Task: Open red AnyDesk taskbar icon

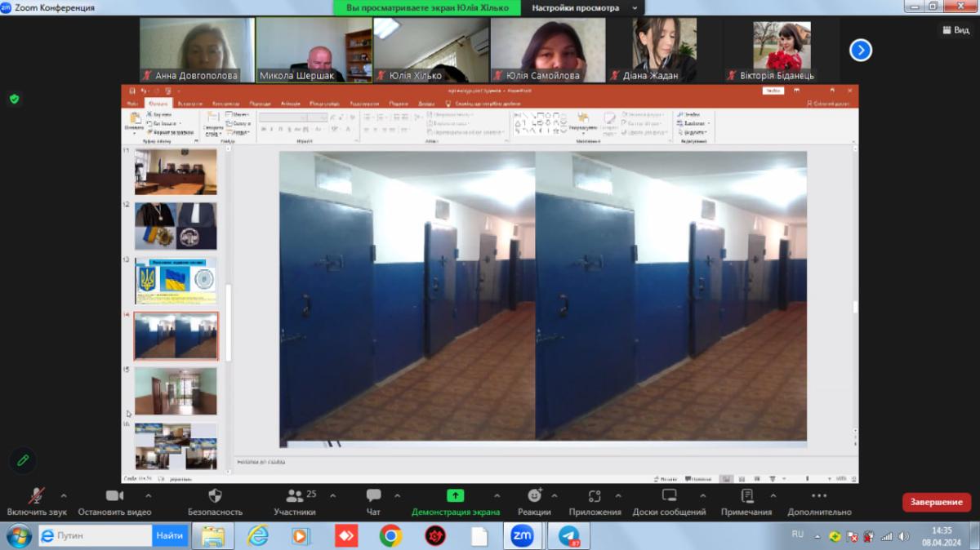Action: (346, 536)
